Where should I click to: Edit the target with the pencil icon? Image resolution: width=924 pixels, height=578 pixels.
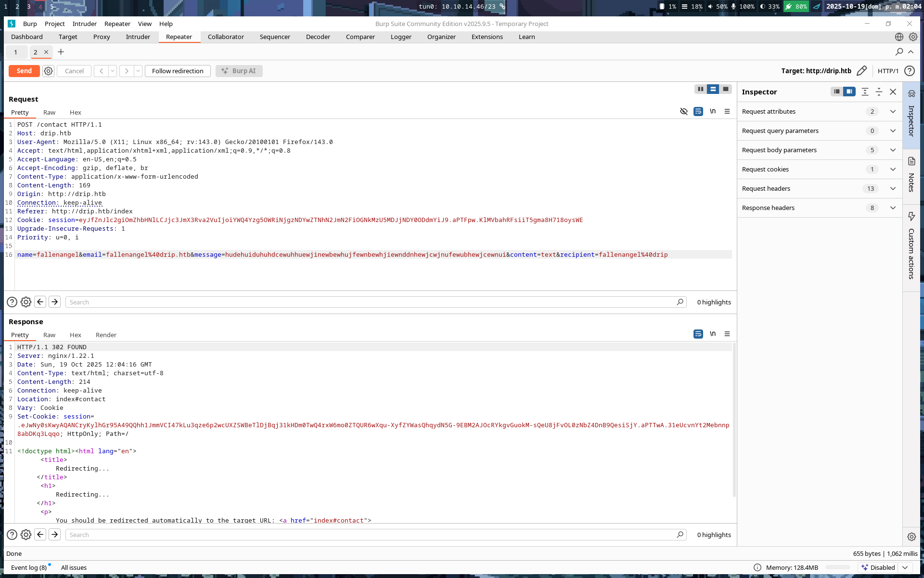[861, 71]
